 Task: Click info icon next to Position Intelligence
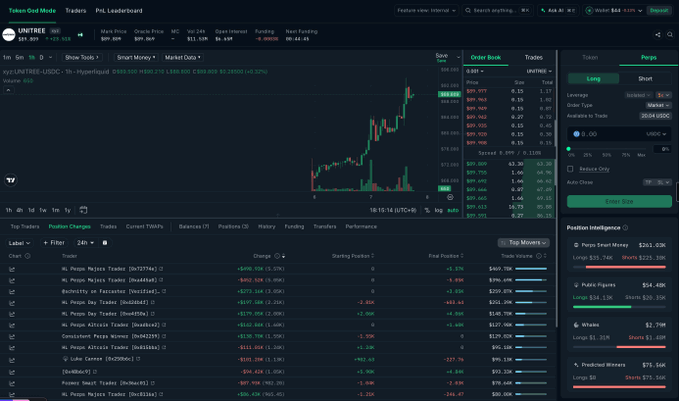625,228
